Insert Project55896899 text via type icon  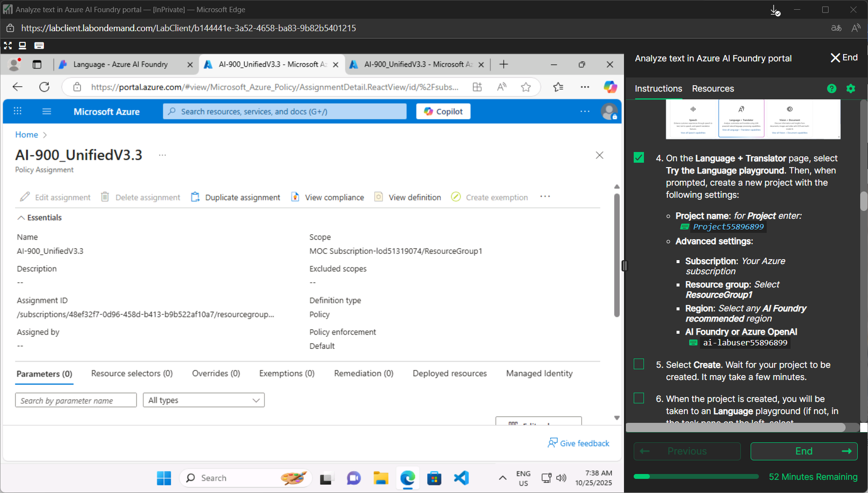tap(685, 227)
